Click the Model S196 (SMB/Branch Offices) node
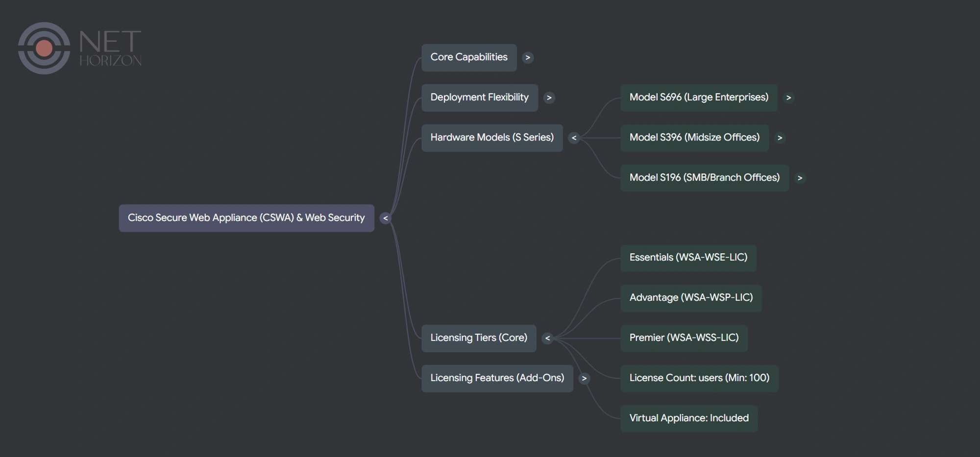Viewport: 980px width, 457px height. tap(705, 178)
